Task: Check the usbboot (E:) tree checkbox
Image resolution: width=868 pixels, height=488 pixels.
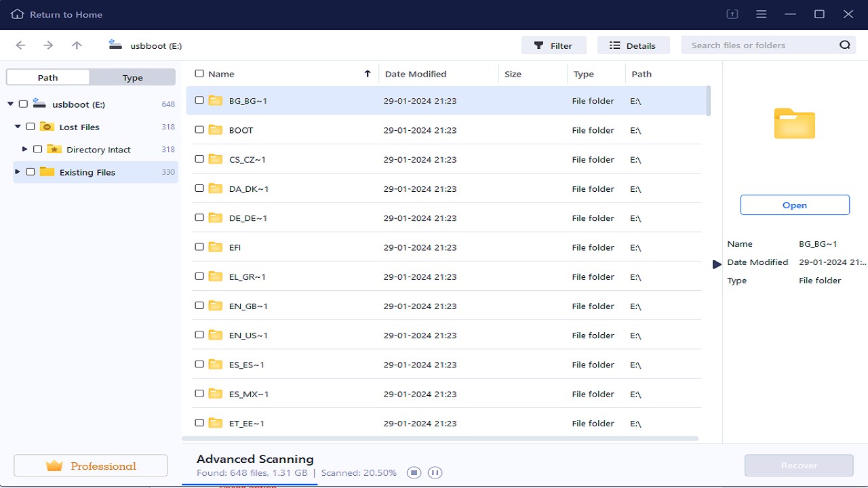Action: [x=23, y=104]
